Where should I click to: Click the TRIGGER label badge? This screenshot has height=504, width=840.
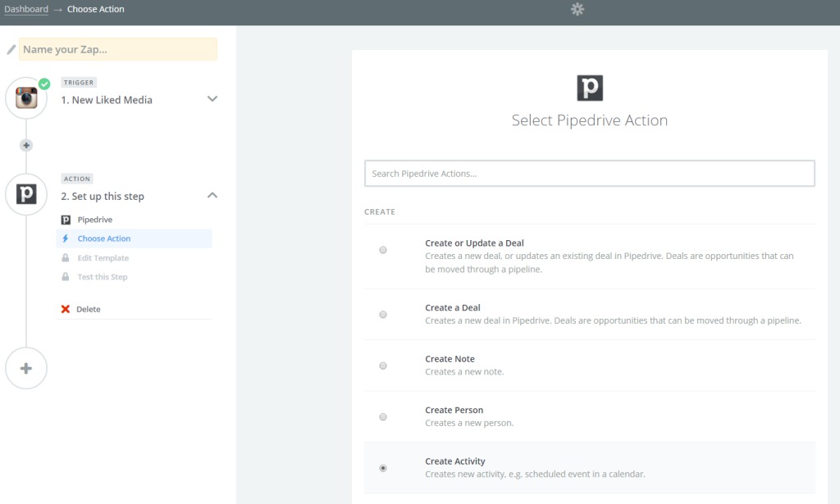[x=79, y=83]
